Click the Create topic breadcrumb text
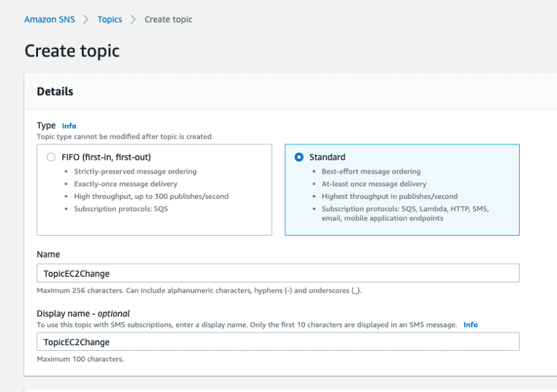Screen dimensions: 557x392 click(168, 19)
